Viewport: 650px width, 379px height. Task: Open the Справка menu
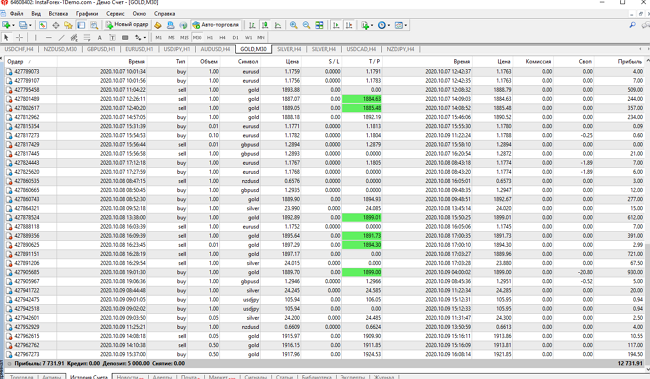(165, 14)
